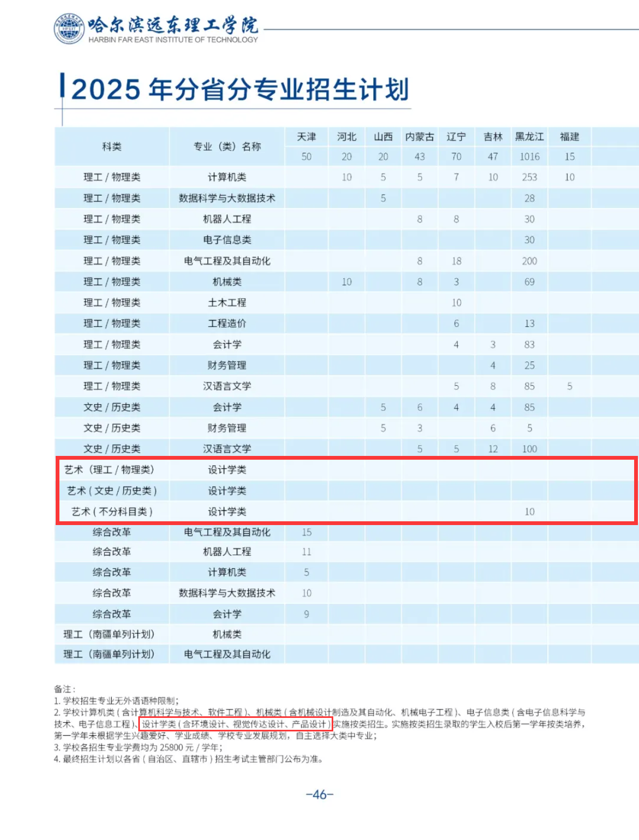The width and height of the screenshot is (639, 840).
Task: Click the 吉林 province header
Action: 493,137
